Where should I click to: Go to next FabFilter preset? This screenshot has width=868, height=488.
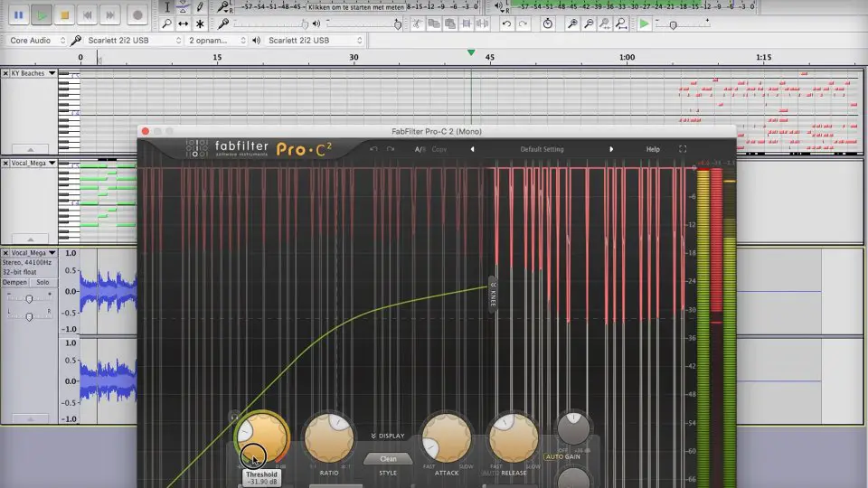point(611,149)
